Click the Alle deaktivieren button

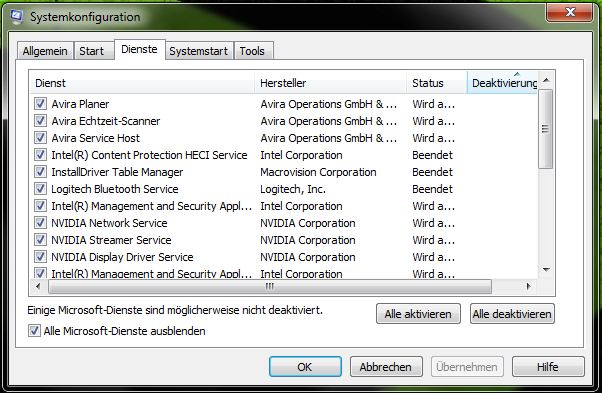(x=512, y=314)
